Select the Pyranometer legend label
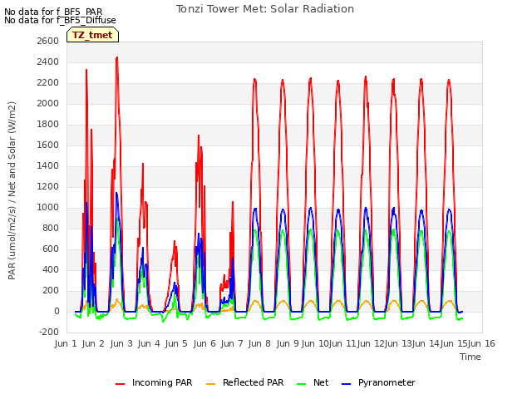The height and width of the screenshot is (399, 532). point(387,382)
